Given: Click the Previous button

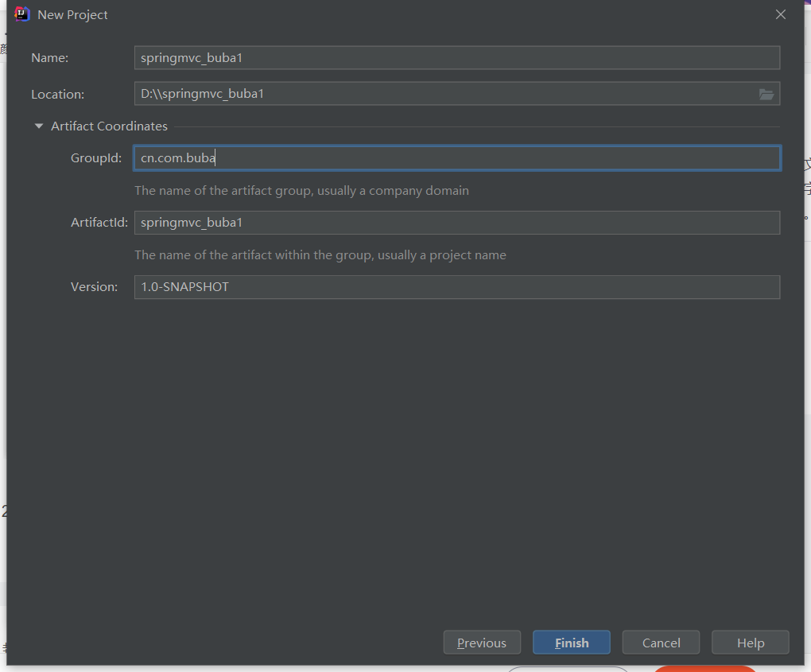Looking at the screenshot, I should pyautogui.click(x=482, y=642).
